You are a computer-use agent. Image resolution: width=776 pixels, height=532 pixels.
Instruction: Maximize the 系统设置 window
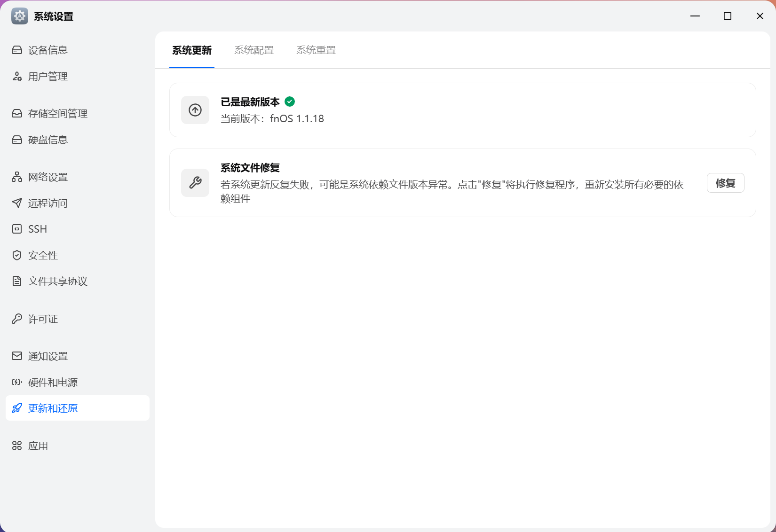tap(728, 16)
